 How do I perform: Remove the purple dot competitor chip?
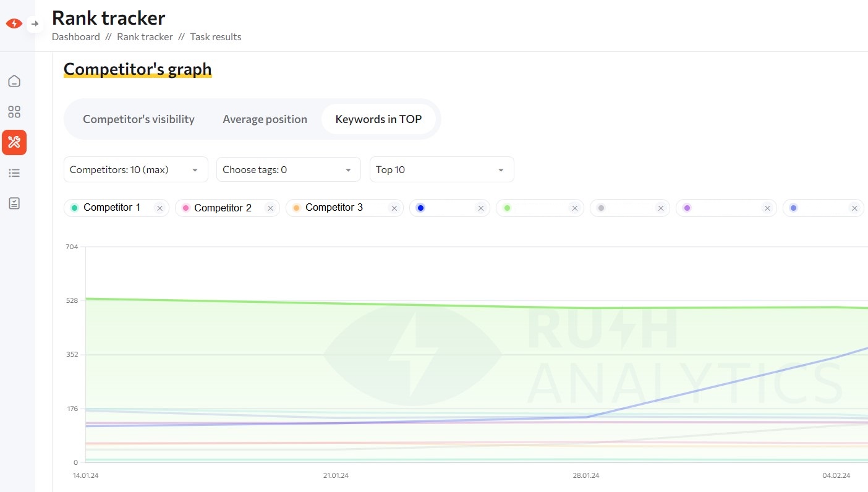(767, 208)
